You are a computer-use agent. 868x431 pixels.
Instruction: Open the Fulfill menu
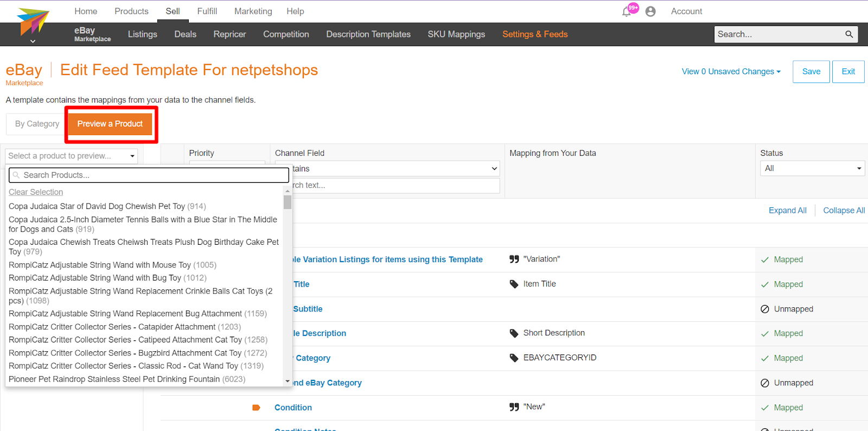[207, 11]
